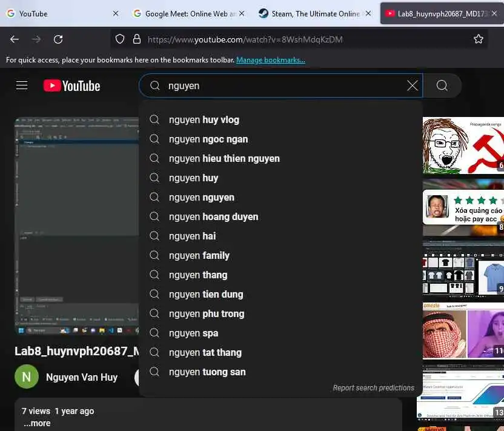Open the omegle thumbnail video
This screenshot has height=431, width=504.
[x=463, y=330]
